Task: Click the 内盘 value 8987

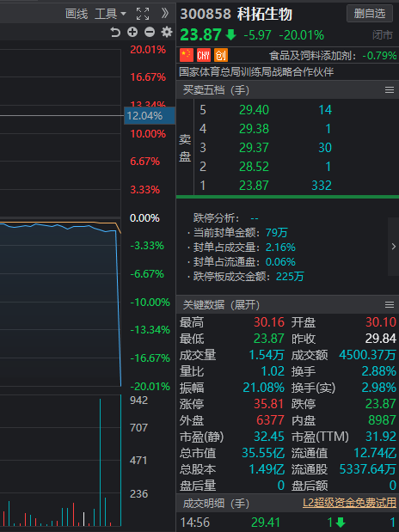Action: (382, 420)
